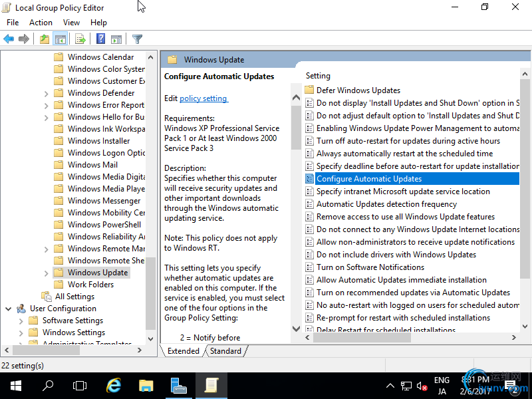The height and width of the screenshot is (399, 532).
Task: Open the File menu
Action: pos(13,23)
